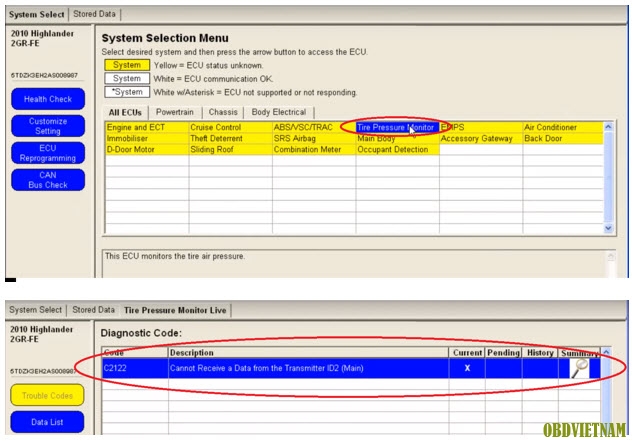
Task: Switch to the System Select tab in top window
Action: point(36,14)
